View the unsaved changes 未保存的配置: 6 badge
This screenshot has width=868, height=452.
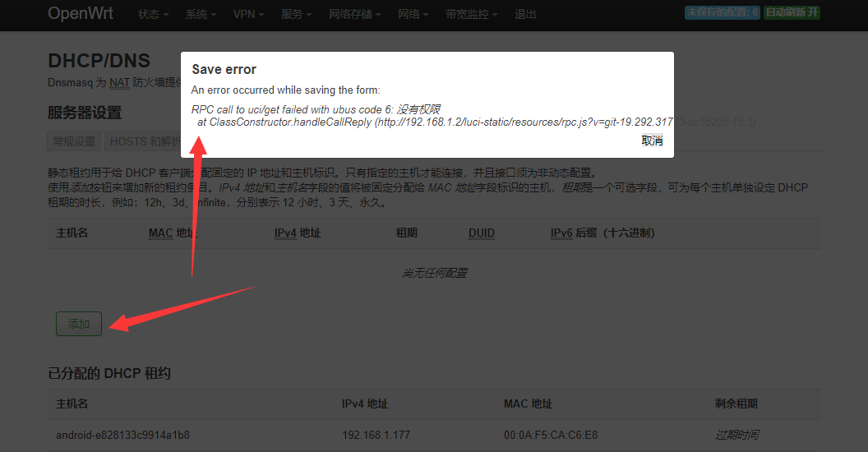click(723, 12)
